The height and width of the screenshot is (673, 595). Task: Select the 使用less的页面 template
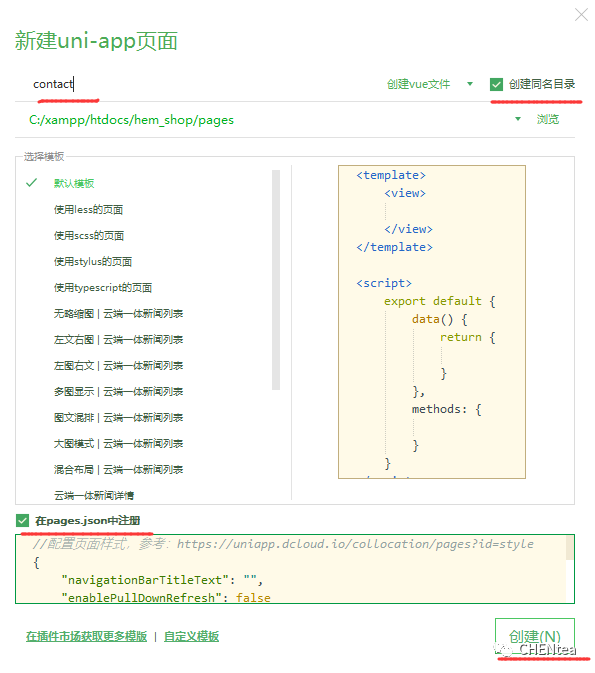88,209
